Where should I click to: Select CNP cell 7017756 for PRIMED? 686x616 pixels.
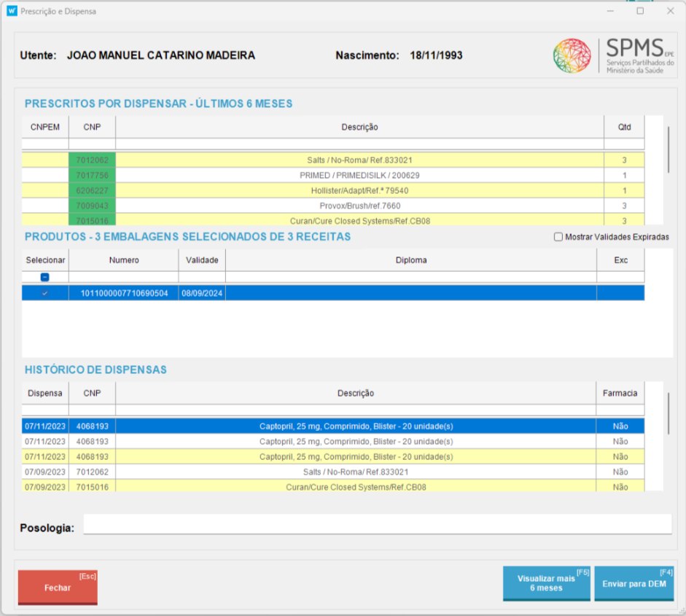click(x=92, y=176)
